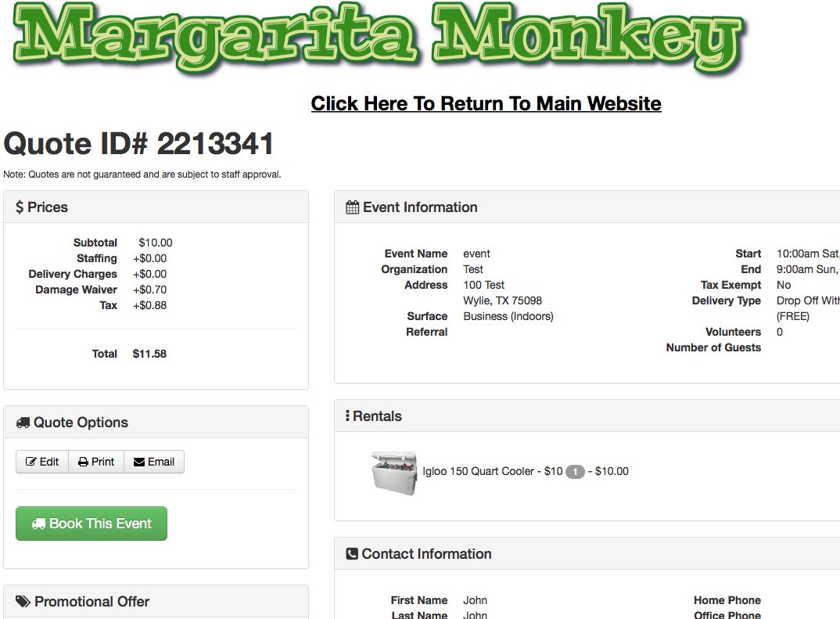Viewport: 840px width, 619px height.
Task: Click the Igloo 150 Quart Cooler item text
Action: click(x=478, y=471)
